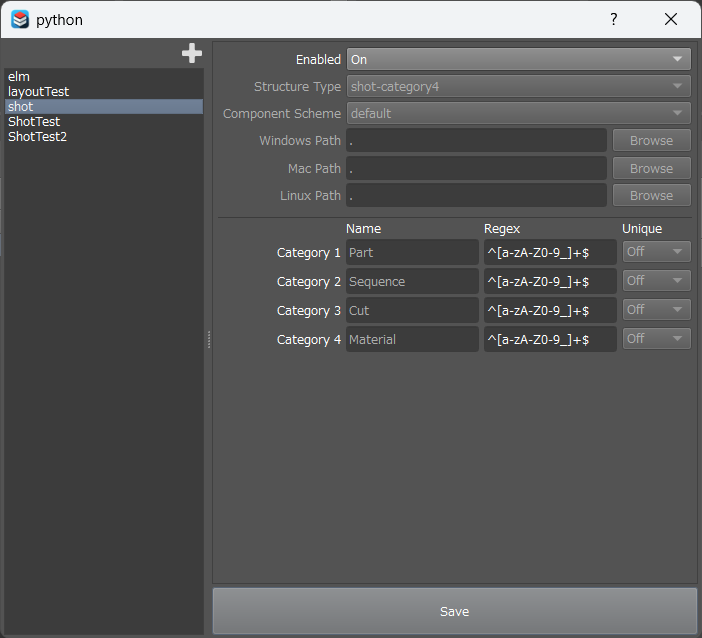Edit the Category 2 regex field

coord(550,282)
